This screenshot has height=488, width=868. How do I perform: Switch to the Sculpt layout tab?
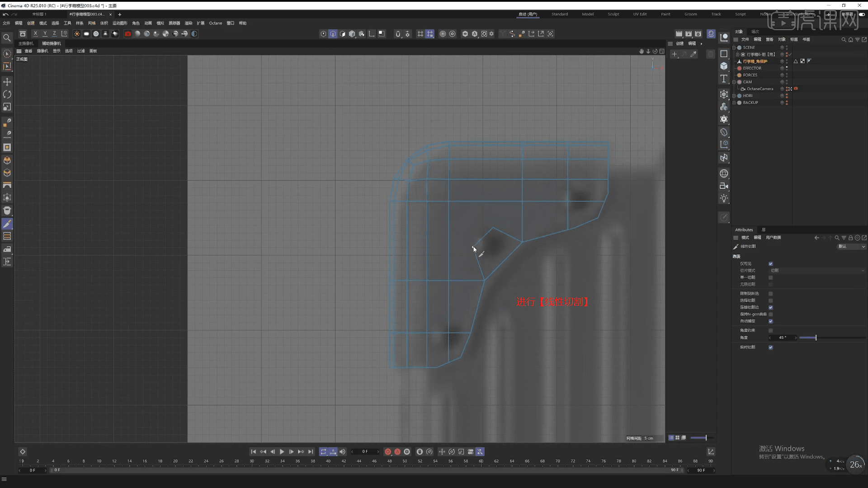(x=613, y=14)
